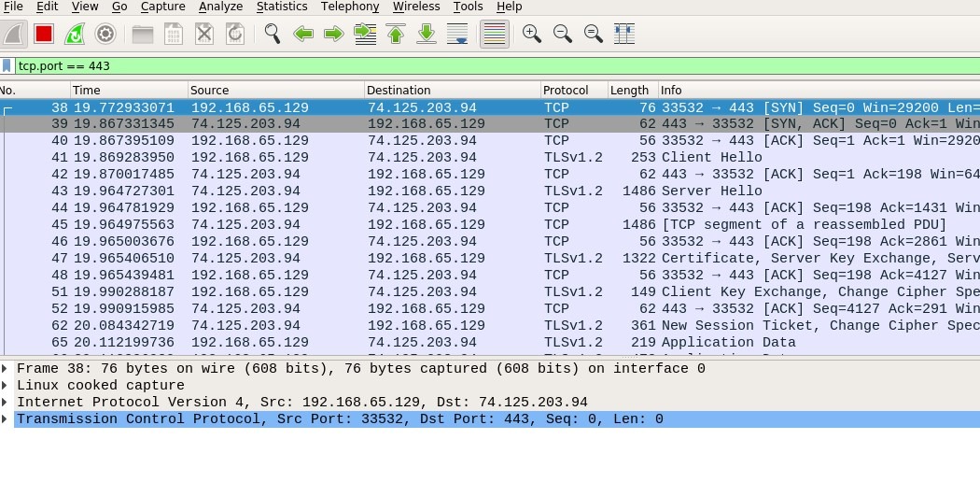Select packet 47 Certificate row

coord(490,258)
